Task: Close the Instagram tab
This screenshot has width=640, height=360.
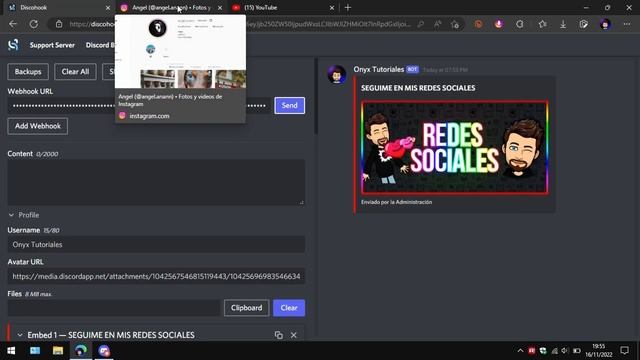Action: tap(220, 8)
